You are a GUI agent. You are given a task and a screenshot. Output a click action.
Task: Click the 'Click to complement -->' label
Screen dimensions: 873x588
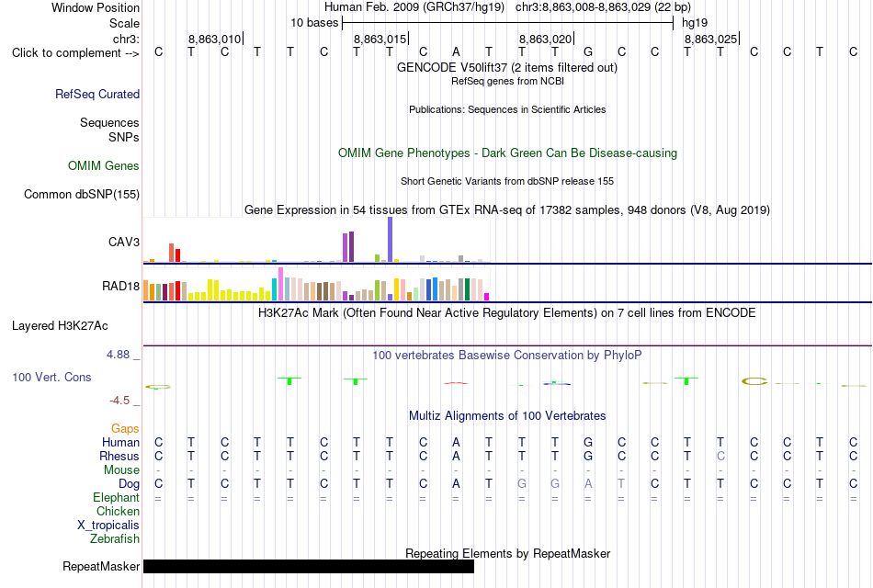(x=75, y=53)
